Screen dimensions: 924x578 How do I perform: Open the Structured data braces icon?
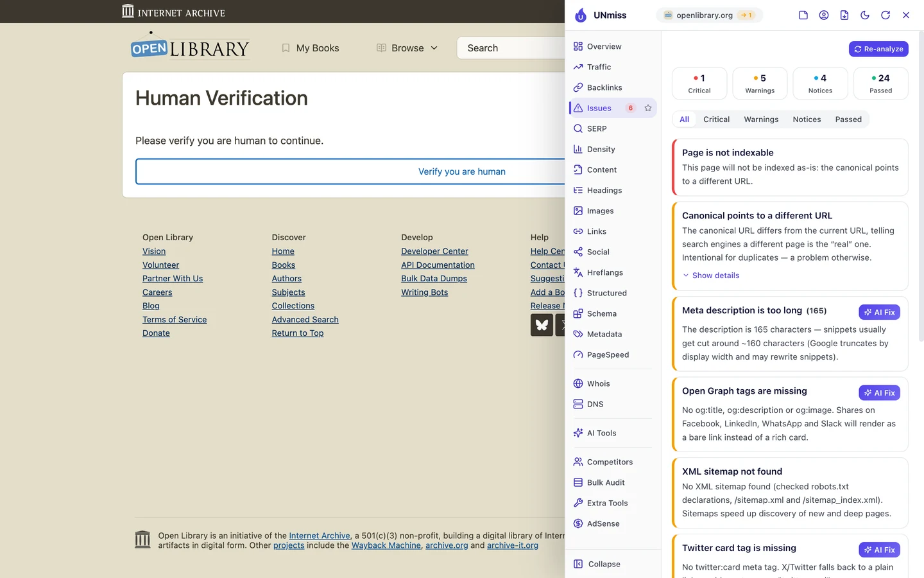coord(578,293)
